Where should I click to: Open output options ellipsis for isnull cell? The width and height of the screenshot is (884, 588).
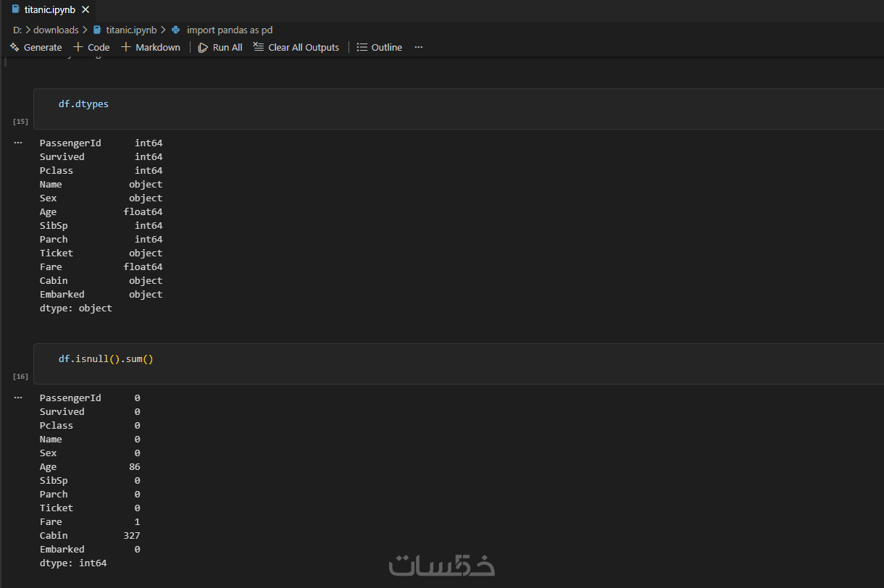click(18, 398)
